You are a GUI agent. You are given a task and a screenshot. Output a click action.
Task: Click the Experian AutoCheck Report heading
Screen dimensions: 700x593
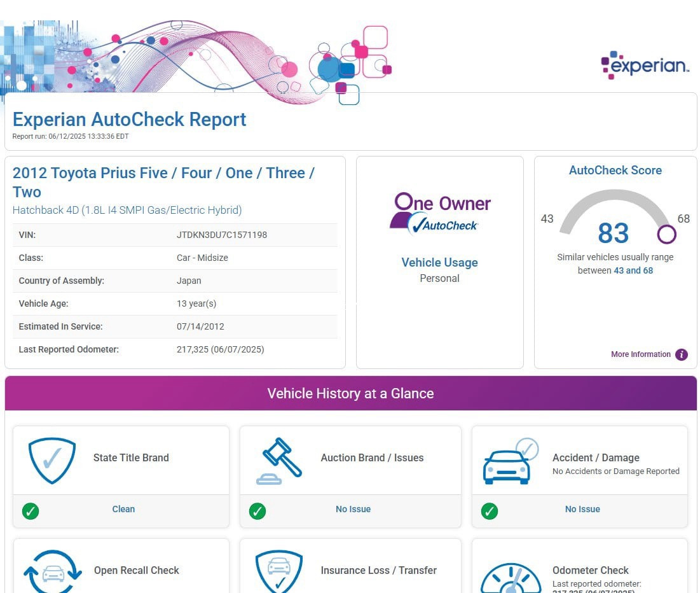(x=130, y=120)
